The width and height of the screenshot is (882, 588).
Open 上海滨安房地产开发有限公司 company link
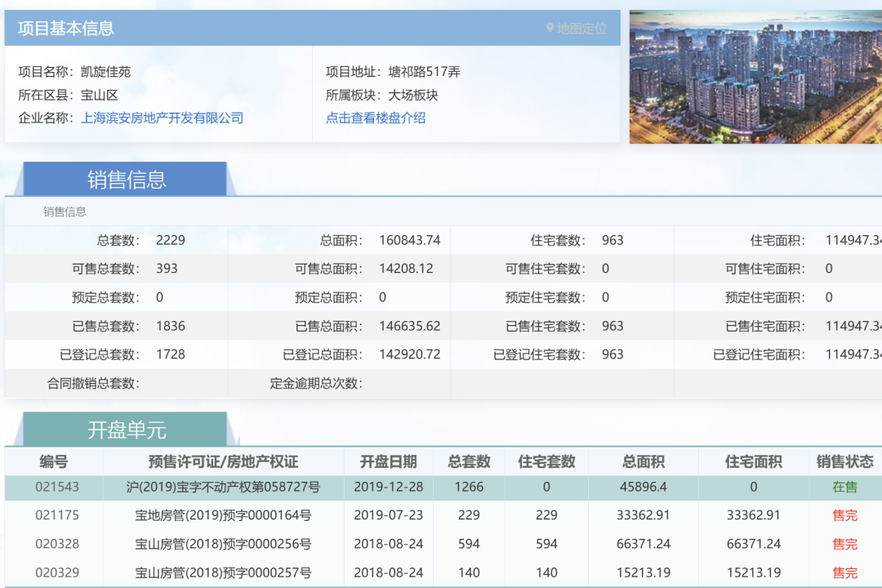(162, 118)
